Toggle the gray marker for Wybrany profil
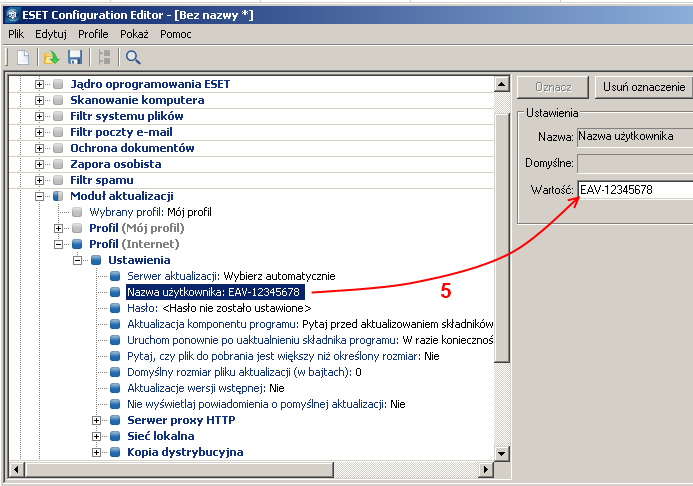Screen dimensions: 693x486 click(x=77, y=212)
